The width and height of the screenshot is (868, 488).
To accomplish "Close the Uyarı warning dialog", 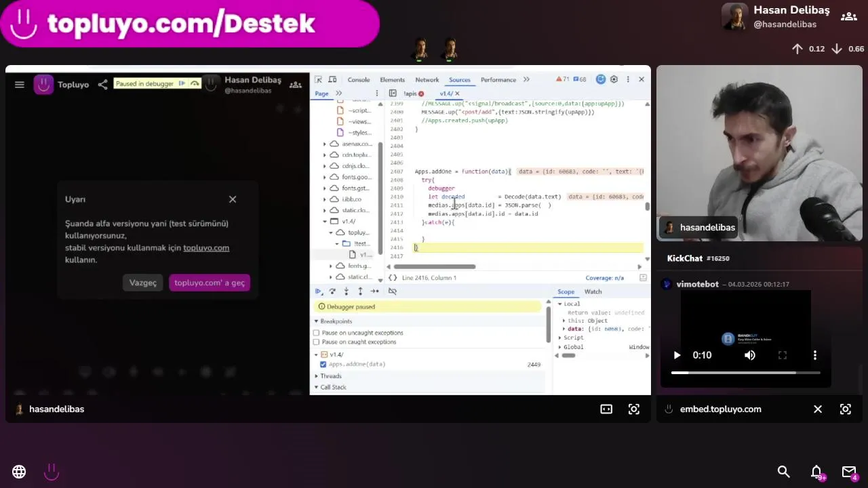I will point(233,199).
